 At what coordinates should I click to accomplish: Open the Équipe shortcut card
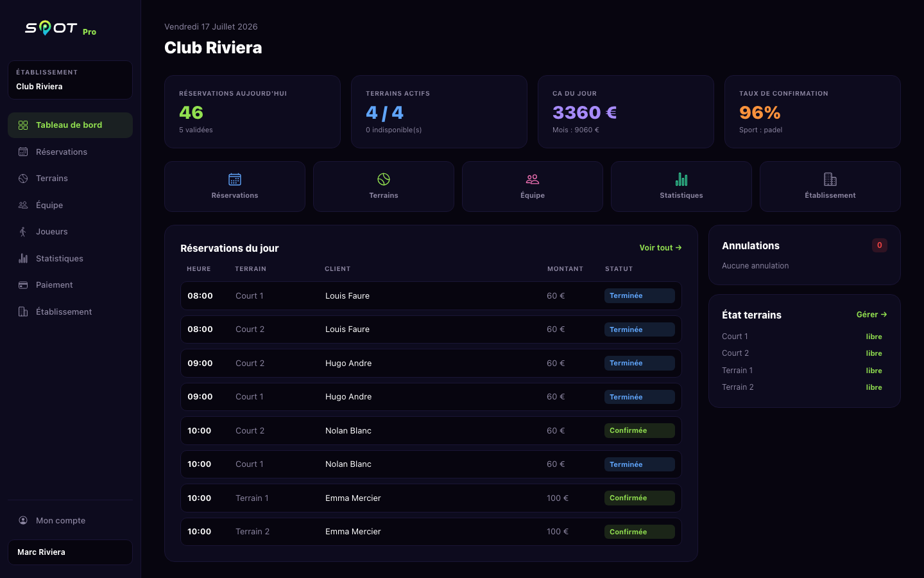533,187
